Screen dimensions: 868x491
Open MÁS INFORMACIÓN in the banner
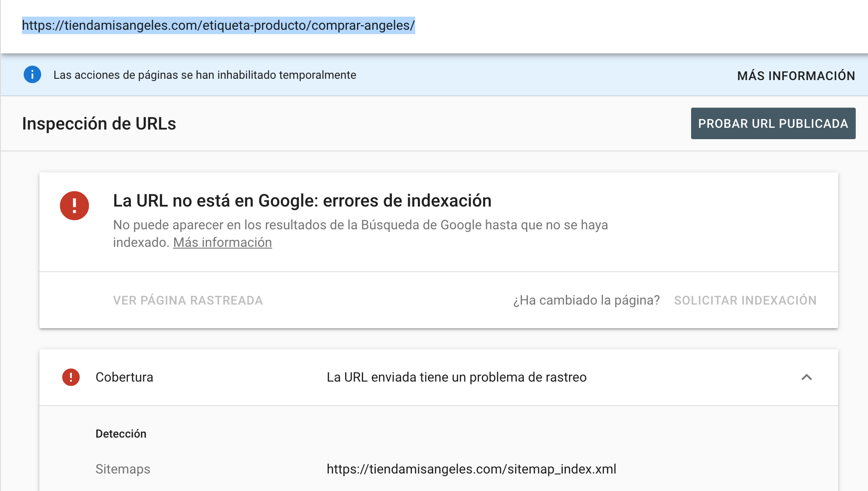coord(796,76)
